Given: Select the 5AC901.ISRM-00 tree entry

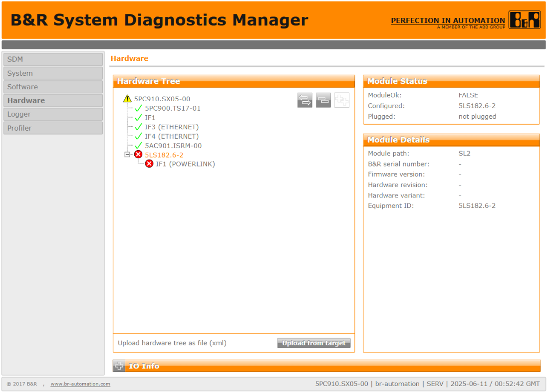Looking at the screenshot, I should tap(173, 146).
